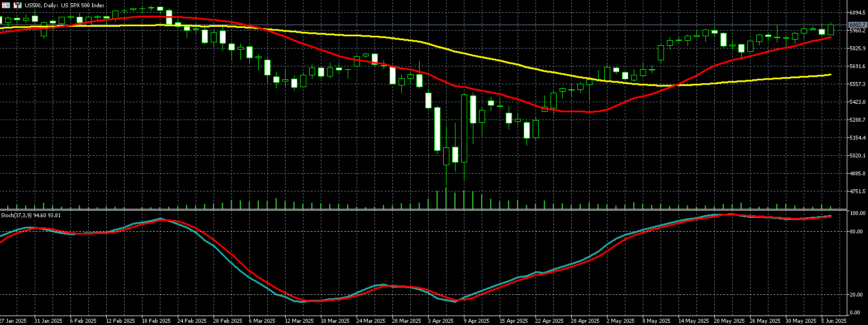The height and width of the screenshot is (325, 868).
Task: Click the '22 Apr 2025' date label
Action: point(548,321)
